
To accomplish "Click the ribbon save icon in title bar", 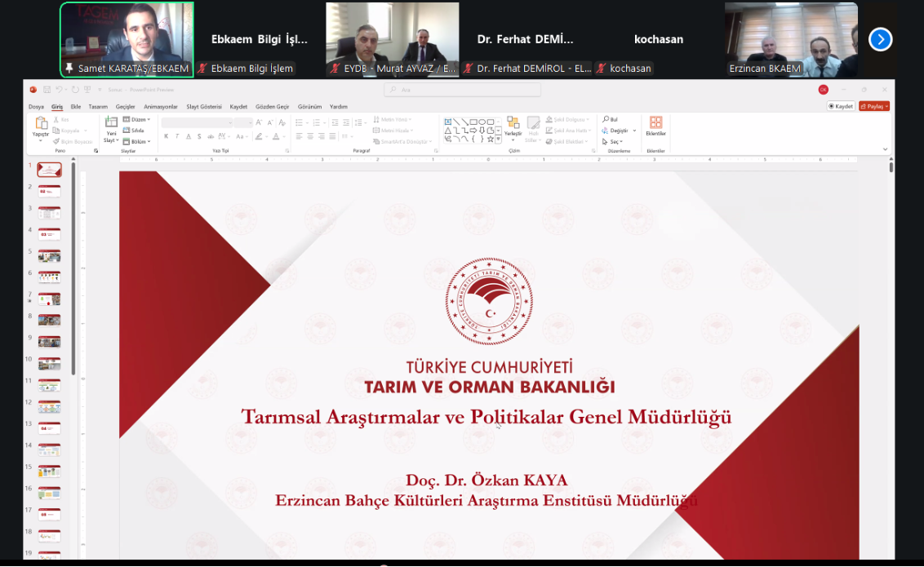I will pos(47,90).
